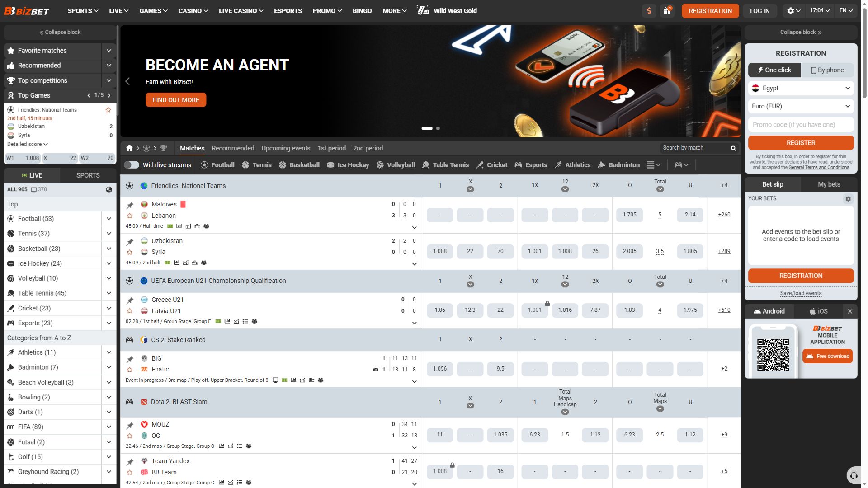The image size is (868, 488).
Task: Open General Terms and Conditions link
Action: pyautogui.click(x=819, y=168)
